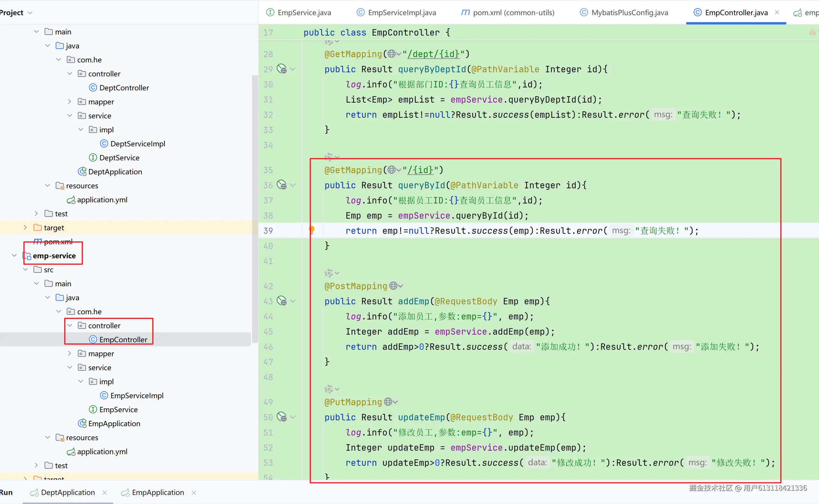
Task: Open the globe URL icon next to @PostMapping
Action: pyautogui.click(x=393, y=286)
